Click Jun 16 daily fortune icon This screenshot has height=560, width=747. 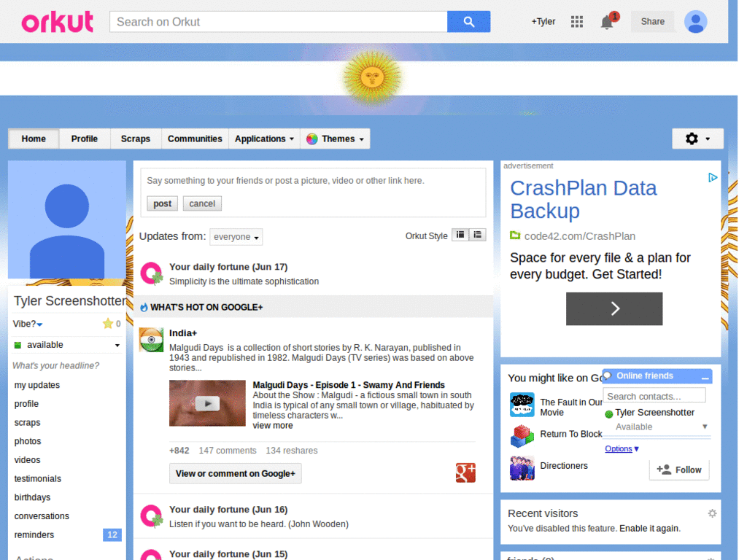coord(151,516)
